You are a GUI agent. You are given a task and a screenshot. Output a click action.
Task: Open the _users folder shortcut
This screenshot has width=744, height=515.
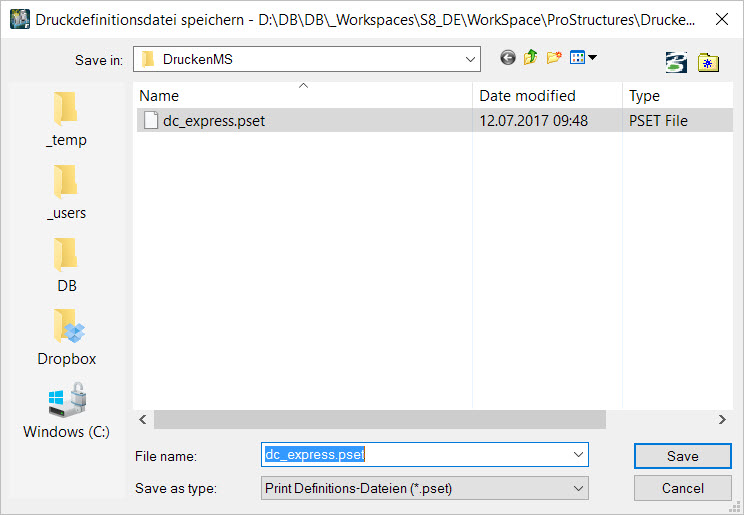(x=66, y=193)
